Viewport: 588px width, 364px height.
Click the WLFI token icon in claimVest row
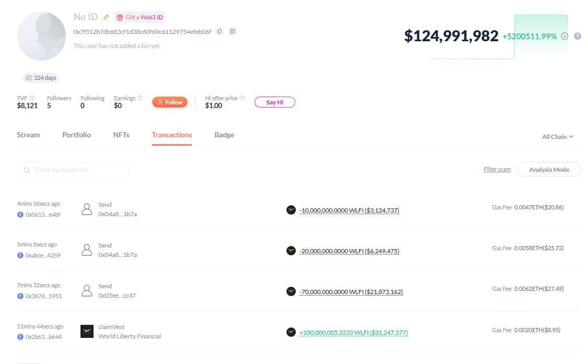point(291,332)
